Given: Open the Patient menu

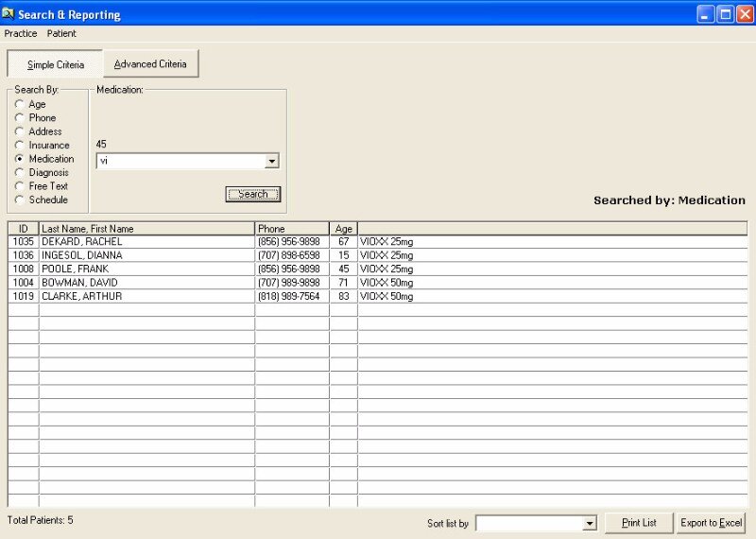Looking at the screenshot, I should point(61,34).
